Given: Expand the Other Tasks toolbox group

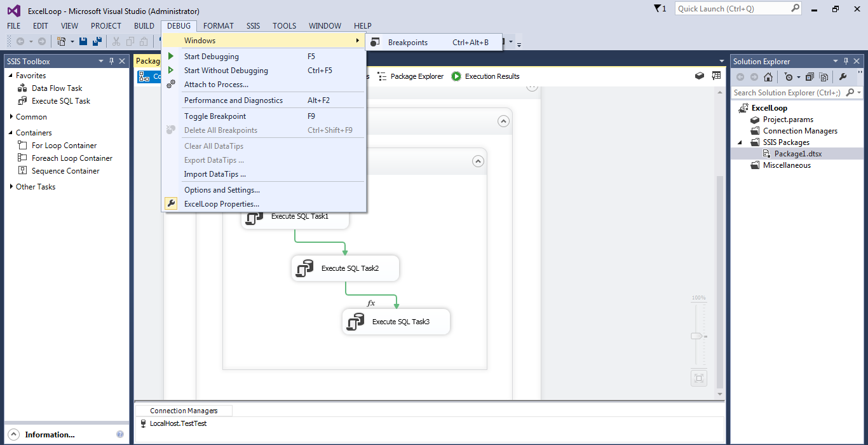Looking at the screenshot, I should click(x=11, y=187).
